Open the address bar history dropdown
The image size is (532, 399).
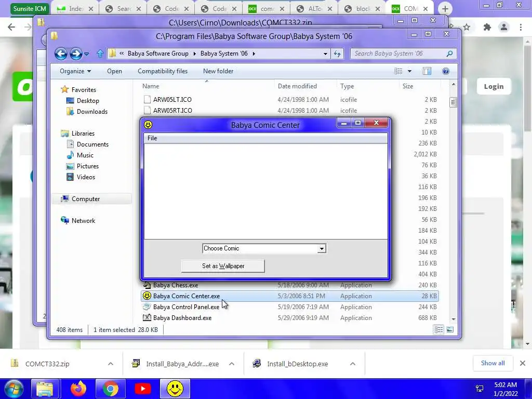[325, 54]
